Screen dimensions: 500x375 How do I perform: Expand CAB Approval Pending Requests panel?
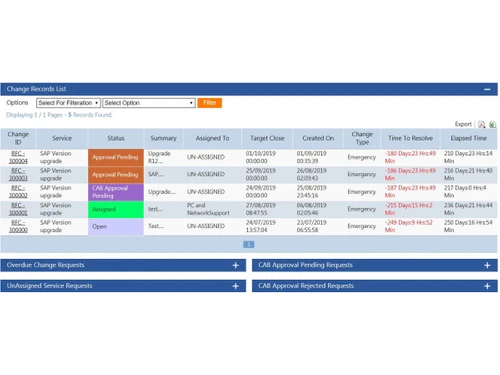tap(487, 265)
